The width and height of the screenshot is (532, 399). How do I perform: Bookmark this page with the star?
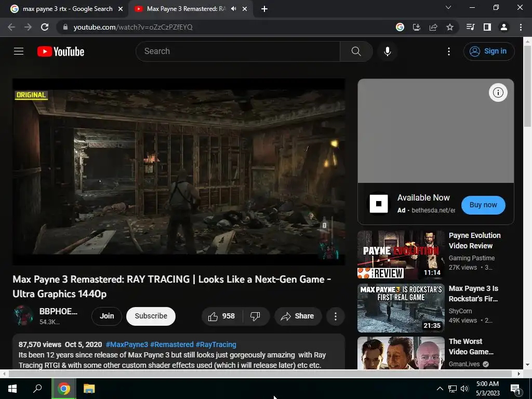450,27
